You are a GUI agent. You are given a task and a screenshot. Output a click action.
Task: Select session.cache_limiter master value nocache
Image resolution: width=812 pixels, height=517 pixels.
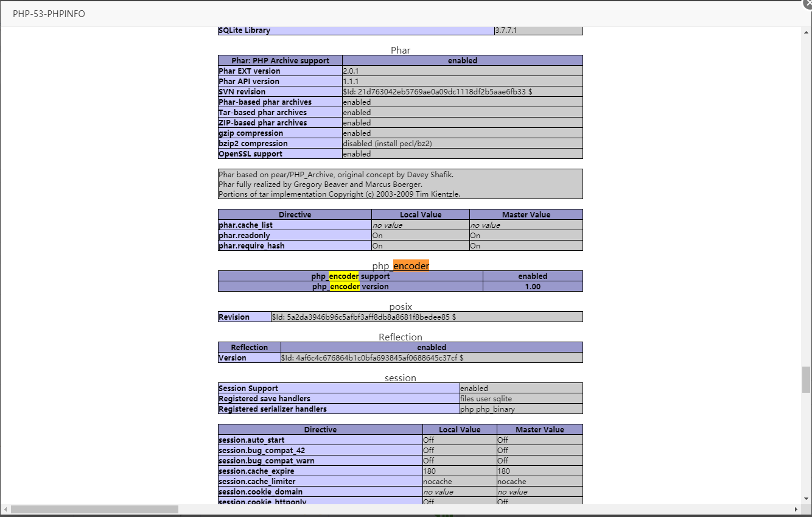click(512, 481)
